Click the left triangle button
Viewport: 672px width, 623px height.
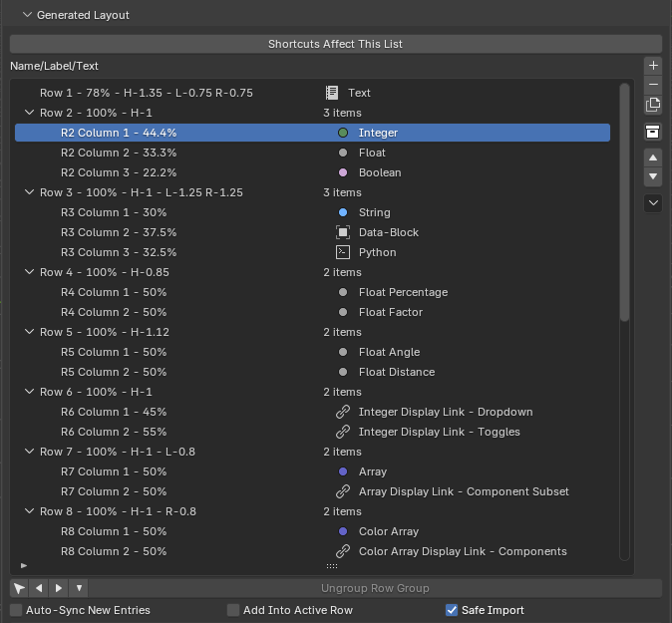(39, 588)
